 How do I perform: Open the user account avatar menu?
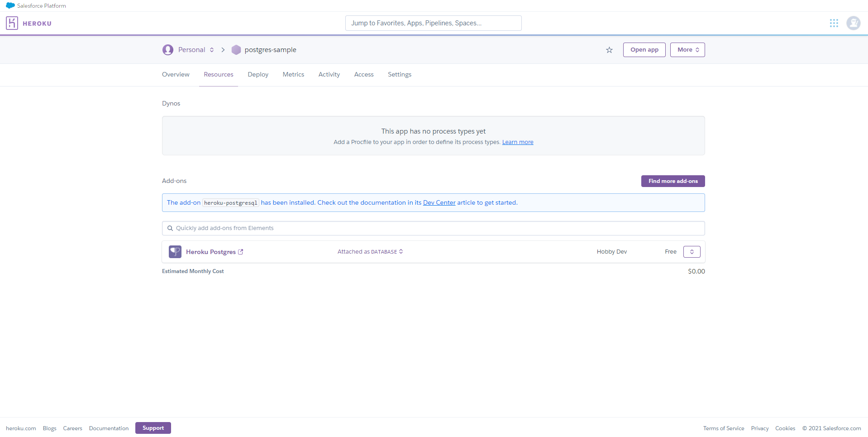point(853,23)
